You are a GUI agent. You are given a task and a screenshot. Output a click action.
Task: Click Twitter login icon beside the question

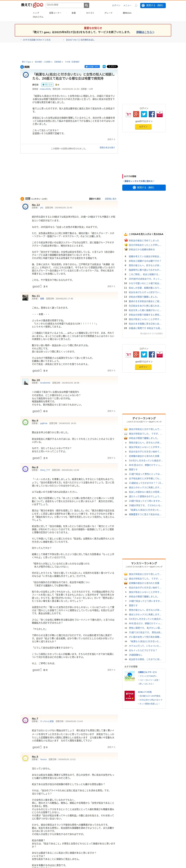[144, 114]
